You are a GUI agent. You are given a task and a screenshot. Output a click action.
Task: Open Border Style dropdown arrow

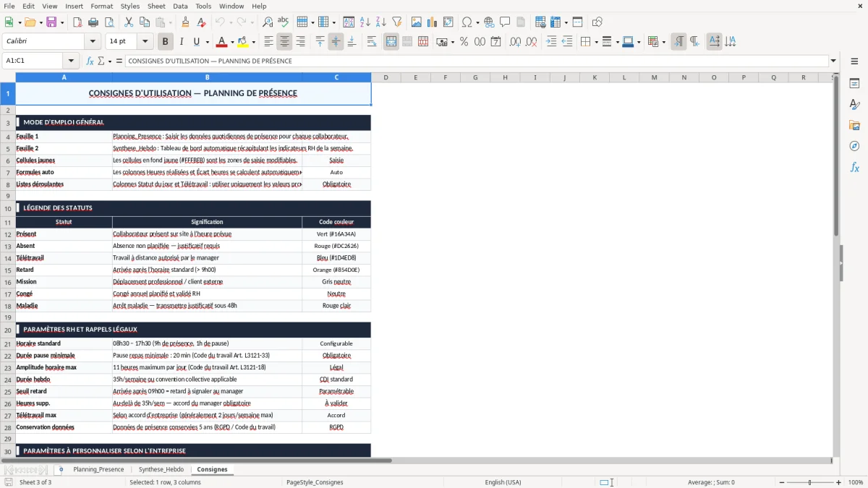coord(617,42)
